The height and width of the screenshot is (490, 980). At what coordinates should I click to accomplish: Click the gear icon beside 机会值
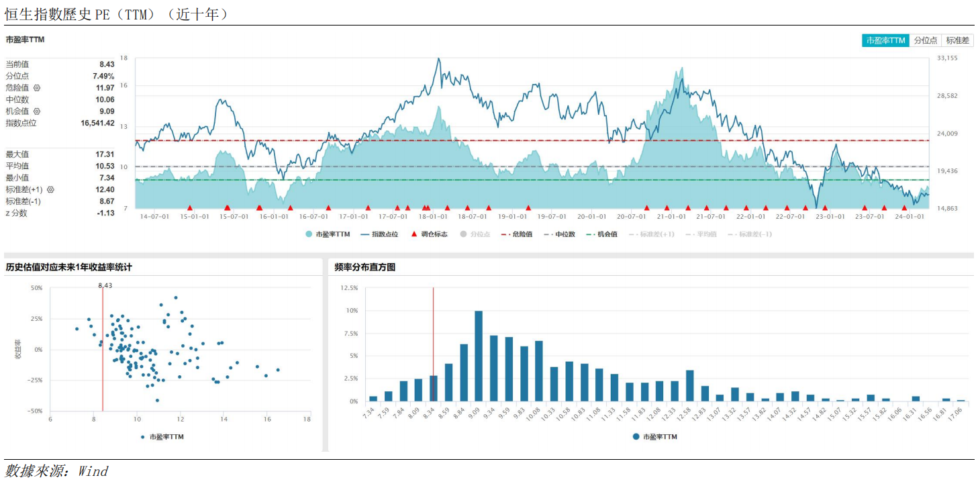click(37, 111)
